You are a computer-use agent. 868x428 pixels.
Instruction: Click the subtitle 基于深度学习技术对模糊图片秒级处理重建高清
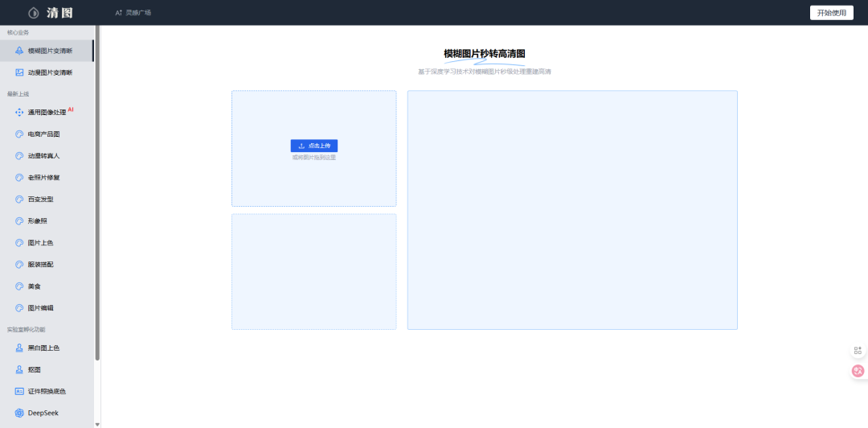coord(485,72)
